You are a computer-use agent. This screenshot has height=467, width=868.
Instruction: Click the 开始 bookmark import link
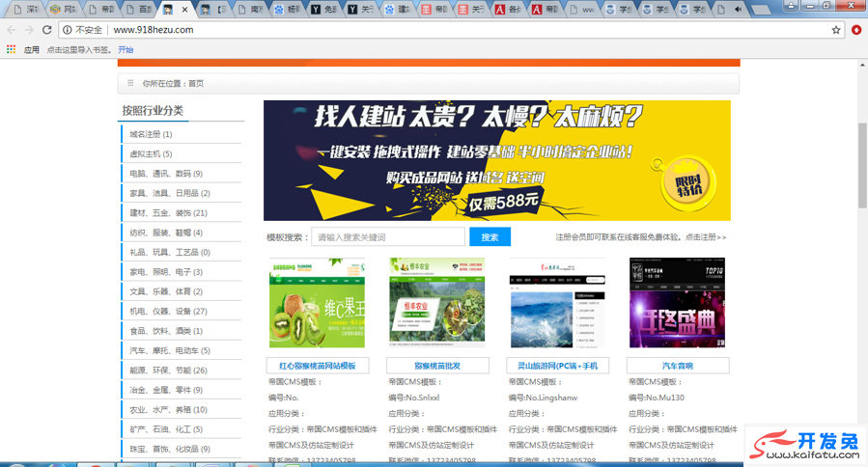point(126,50)
